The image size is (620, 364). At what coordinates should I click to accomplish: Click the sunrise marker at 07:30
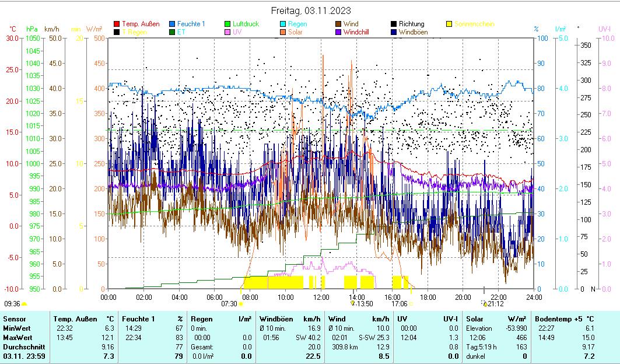point(241,304)
